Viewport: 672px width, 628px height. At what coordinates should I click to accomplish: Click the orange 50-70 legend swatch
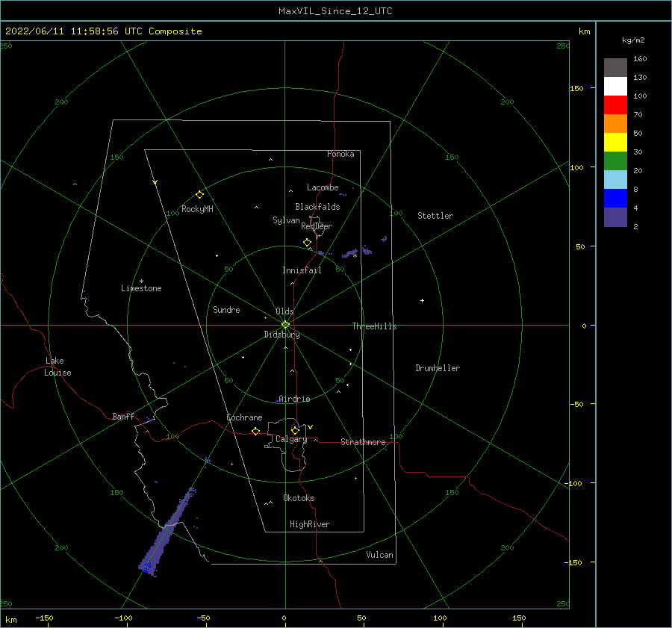point(615,124)
